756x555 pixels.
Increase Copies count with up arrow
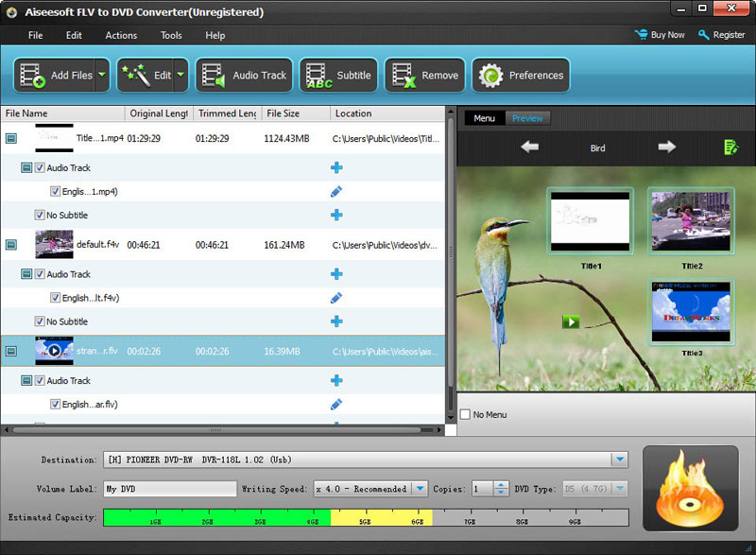pyautogui.click(x=501, y=485)
